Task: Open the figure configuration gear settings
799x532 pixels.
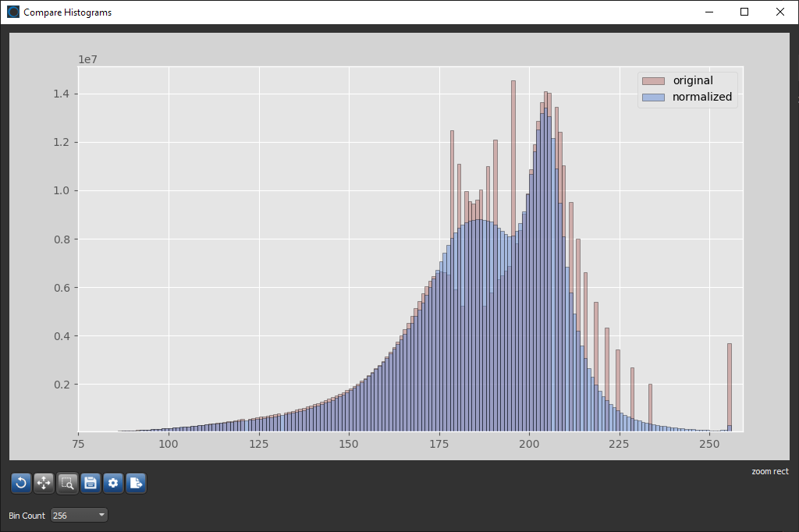Action: point(113,483)
